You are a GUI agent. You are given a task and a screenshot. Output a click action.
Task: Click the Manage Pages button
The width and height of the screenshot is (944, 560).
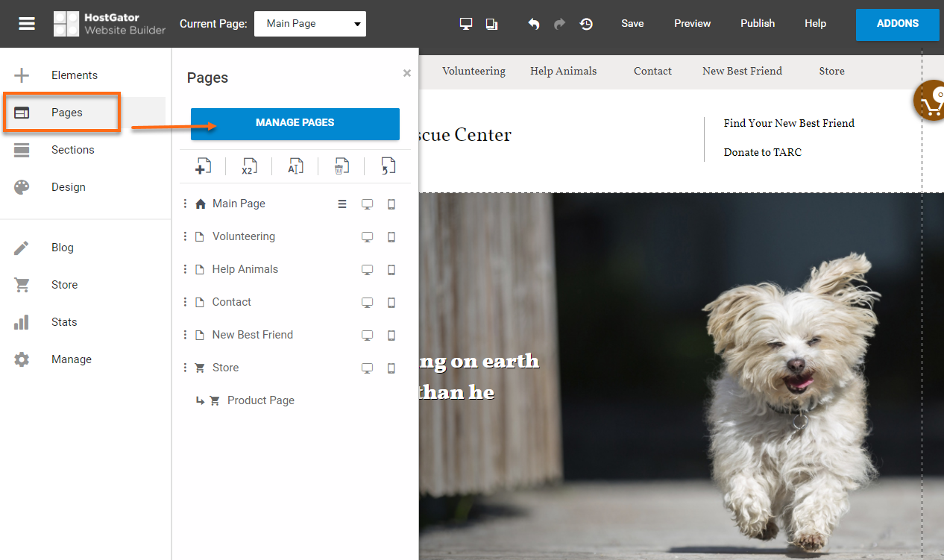[x=295, y=123]
